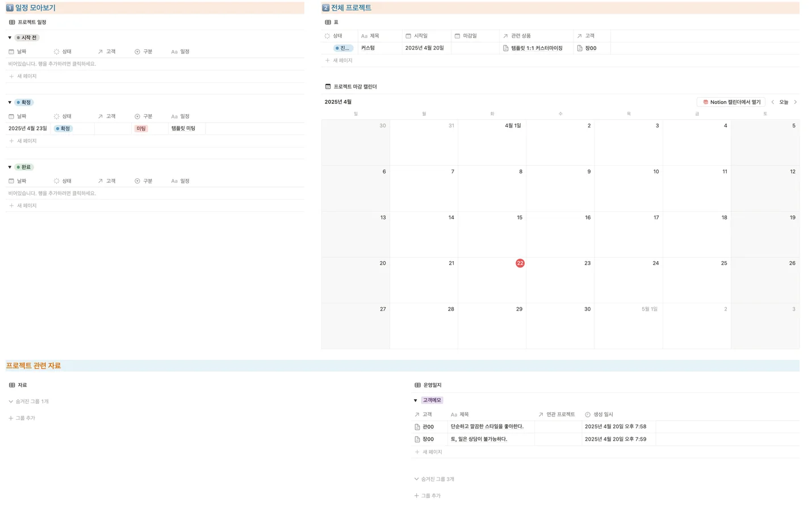Click the 미팅 category tag
Image resolution: width=812 pixels, height=523 pixels.
141,128
